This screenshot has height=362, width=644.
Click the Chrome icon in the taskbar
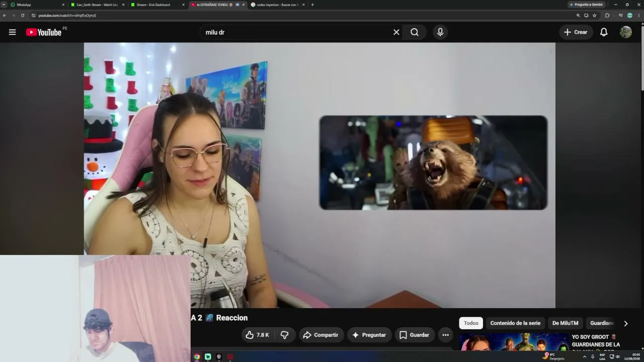pos(197,357)
